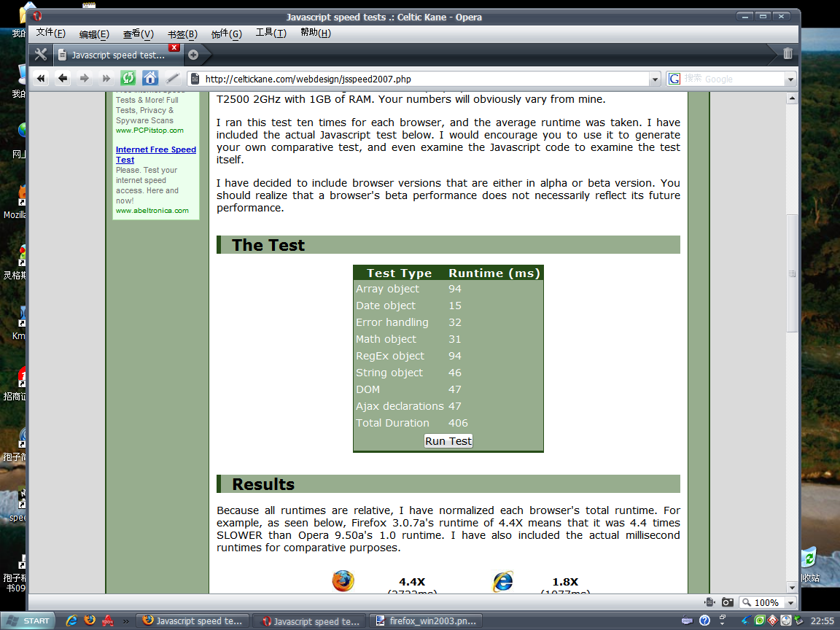Click the wand (pencil) toolbar icon
This screenshot has height=630, width=840.
tap(172, 78)
